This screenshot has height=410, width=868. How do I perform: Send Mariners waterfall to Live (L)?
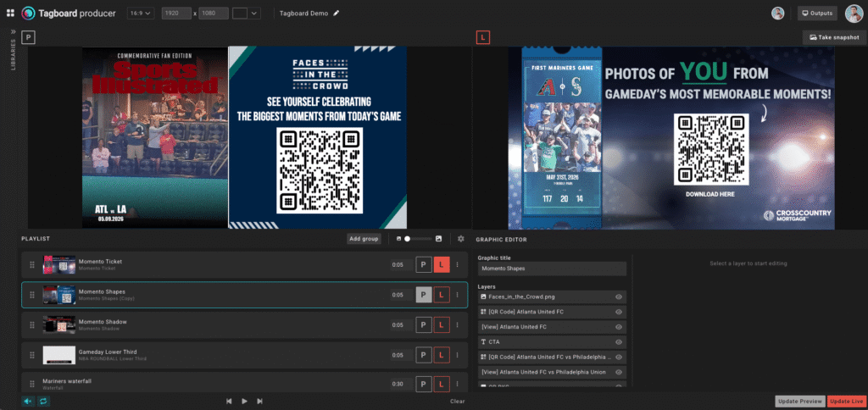tap(442, 384)
